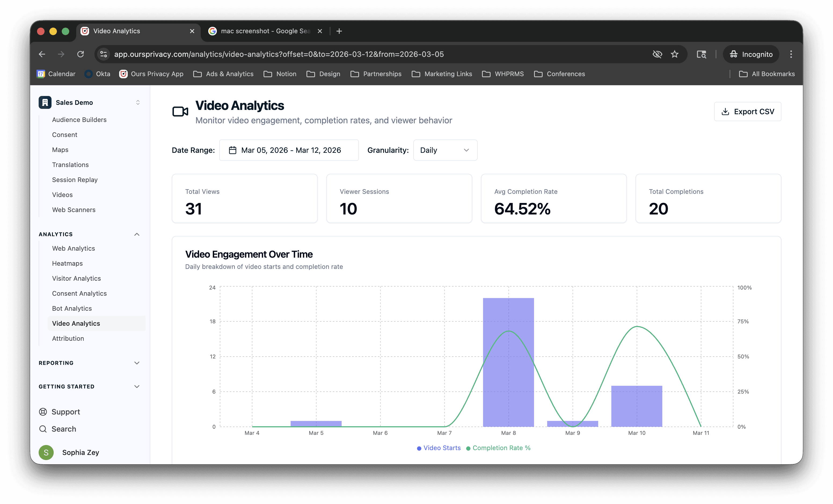Open the Session Replay sidebar link

tap(75, 180)
